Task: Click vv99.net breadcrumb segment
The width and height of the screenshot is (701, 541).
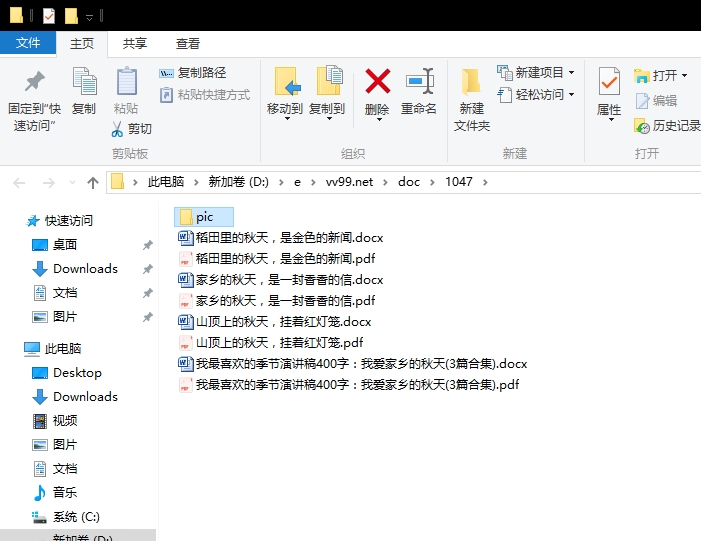Action: coord(349,182)
